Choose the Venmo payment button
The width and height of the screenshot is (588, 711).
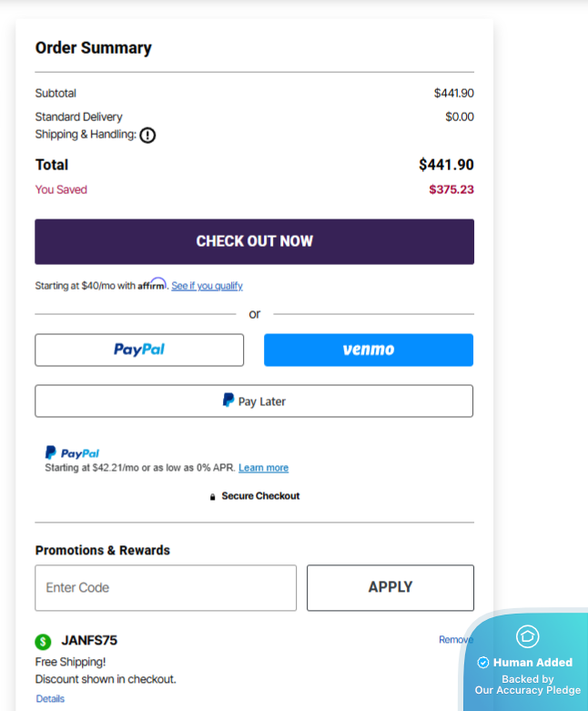368,350
